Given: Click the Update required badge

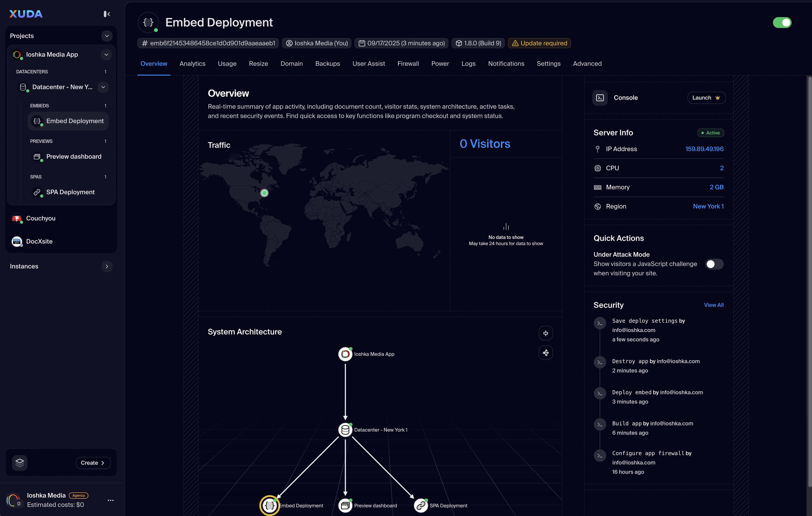Looking at the screenshot, I should (539, 43).
